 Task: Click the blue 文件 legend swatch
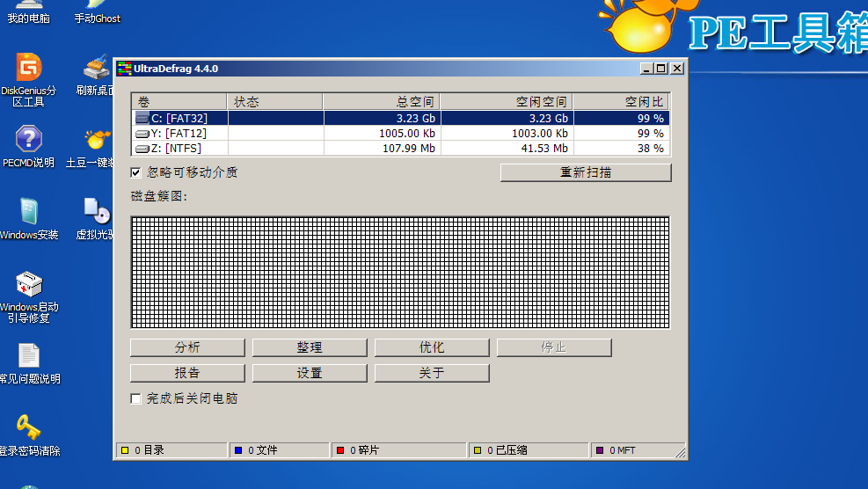(x=238, y=450)
